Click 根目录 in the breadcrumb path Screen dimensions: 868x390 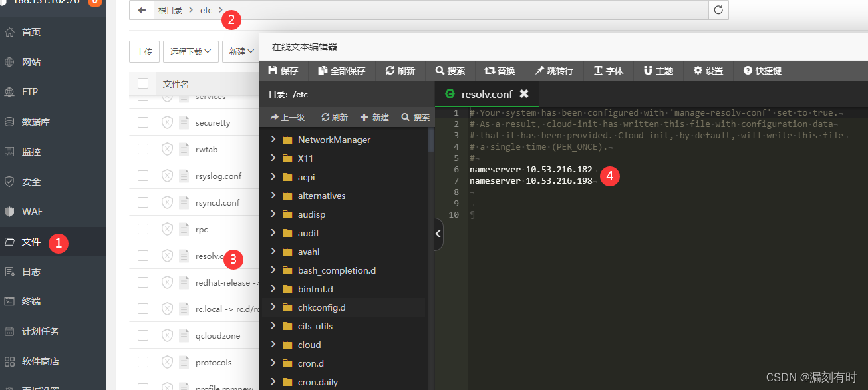click(x=170, y=10)
